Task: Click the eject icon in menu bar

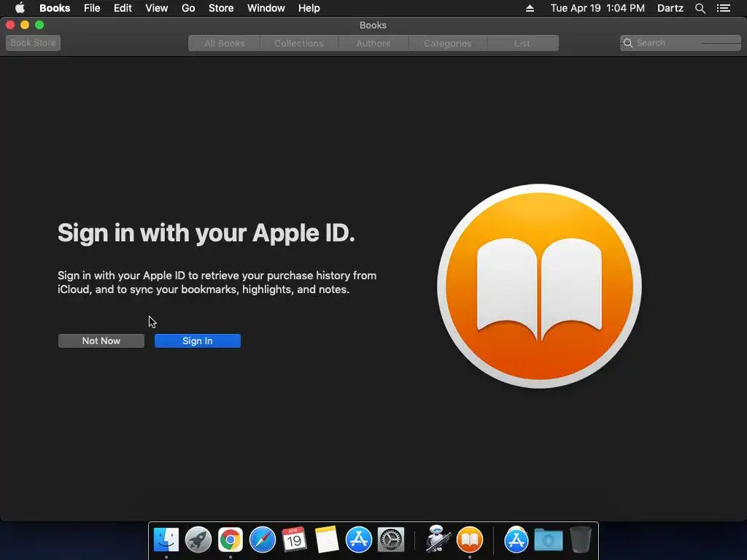Action: point(530,8)
